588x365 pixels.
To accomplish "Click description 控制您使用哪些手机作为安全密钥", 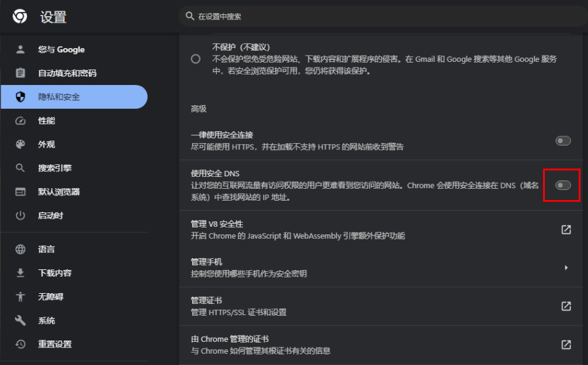I will coord(248,274).
